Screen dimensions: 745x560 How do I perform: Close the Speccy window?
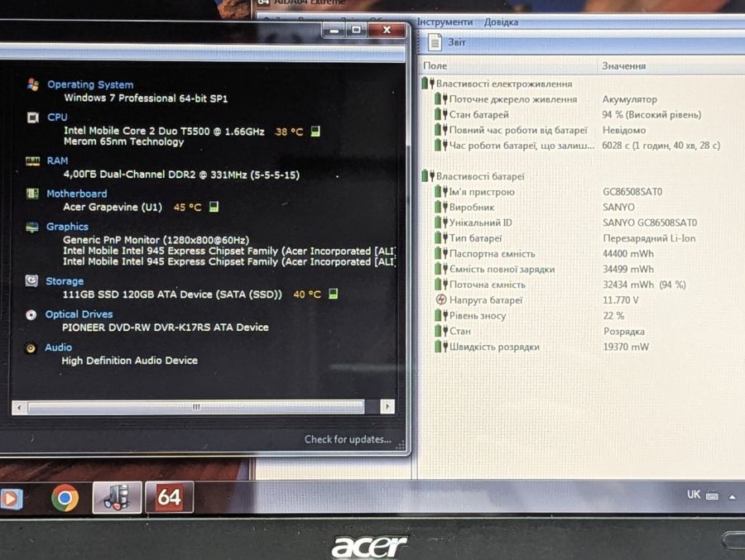(387, 30)
